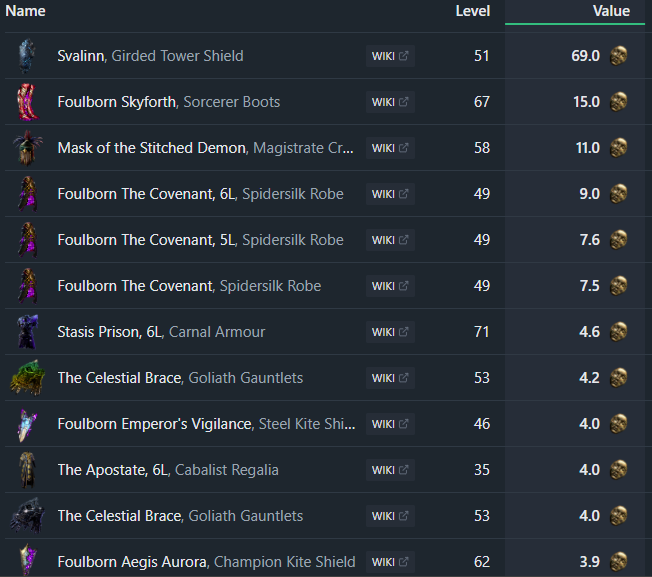This screenshot has width=652, height=577.
Task: Open WIKI link for Foulborn Skyforth
Action: click(x=390, y=102)
